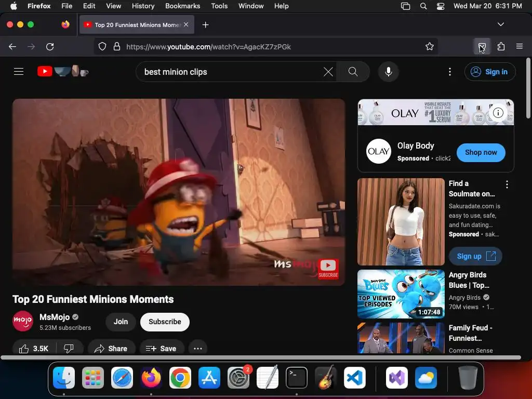Subscribe to MsMojo channel

point(165,322)
